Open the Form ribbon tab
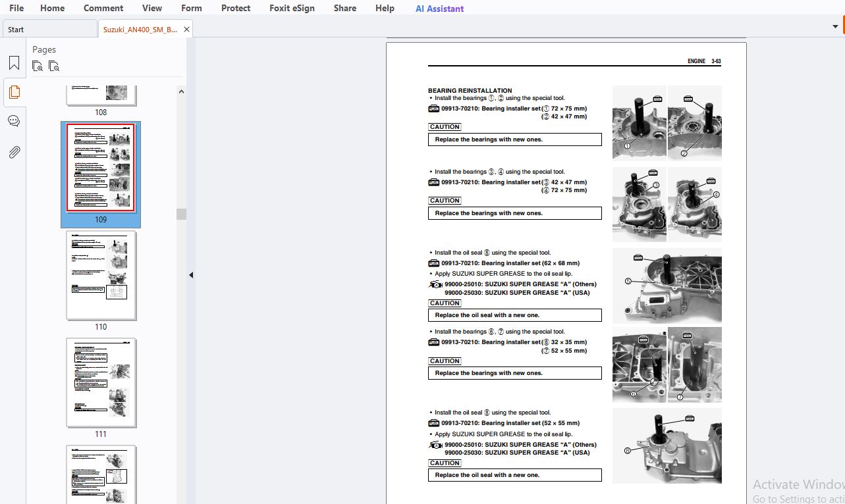This screenshot has width=845, height=504. coord(192,8)
